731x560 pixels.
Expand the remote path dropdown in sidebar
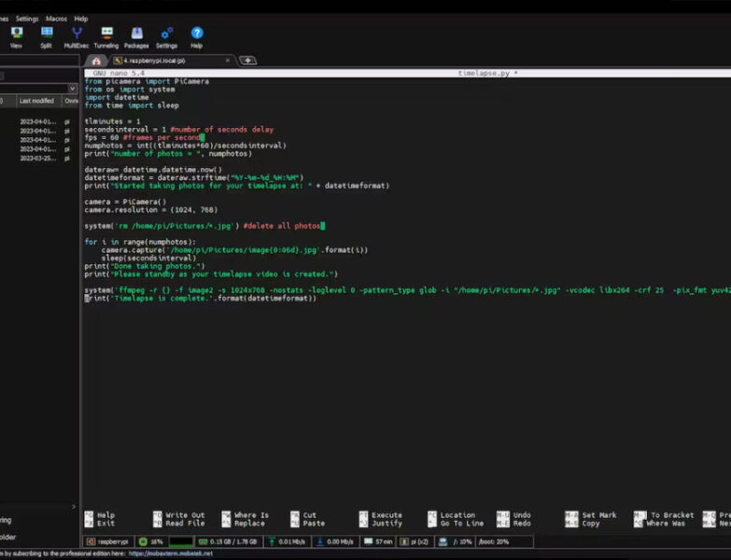[x=73, y=89]
